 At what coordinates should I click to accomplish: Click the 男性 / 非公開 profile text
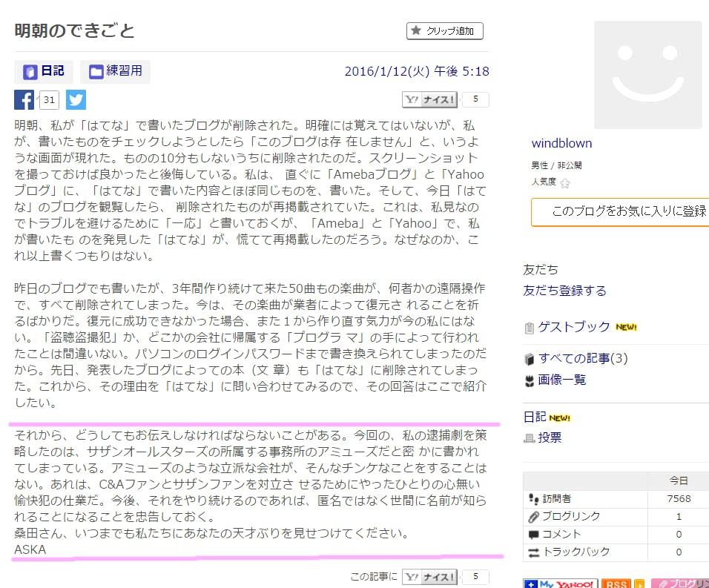pos(557,165)
